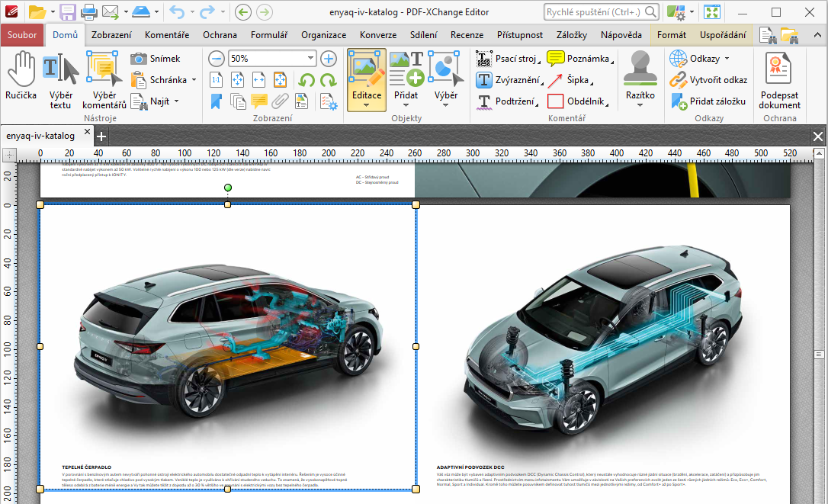Click the Rychlé spuštění search field
828x504 pixels.
pos(601,11)
